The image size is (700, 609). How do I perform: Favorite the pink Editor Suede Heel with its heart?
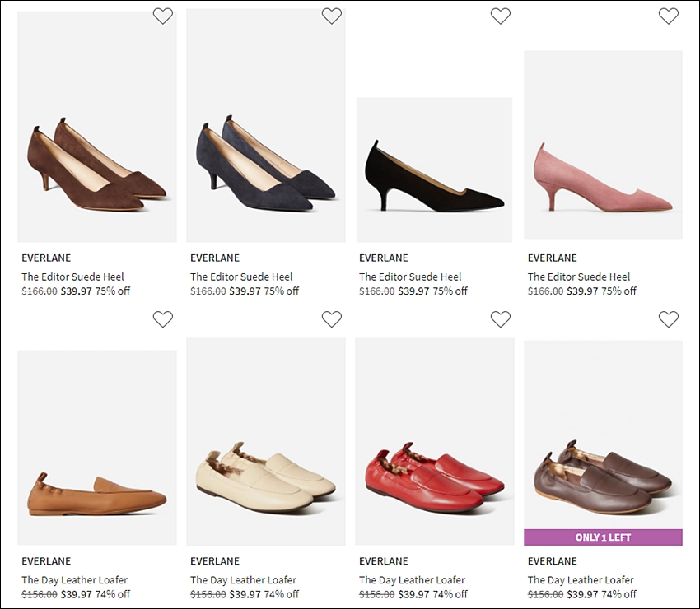click(669, 16)
